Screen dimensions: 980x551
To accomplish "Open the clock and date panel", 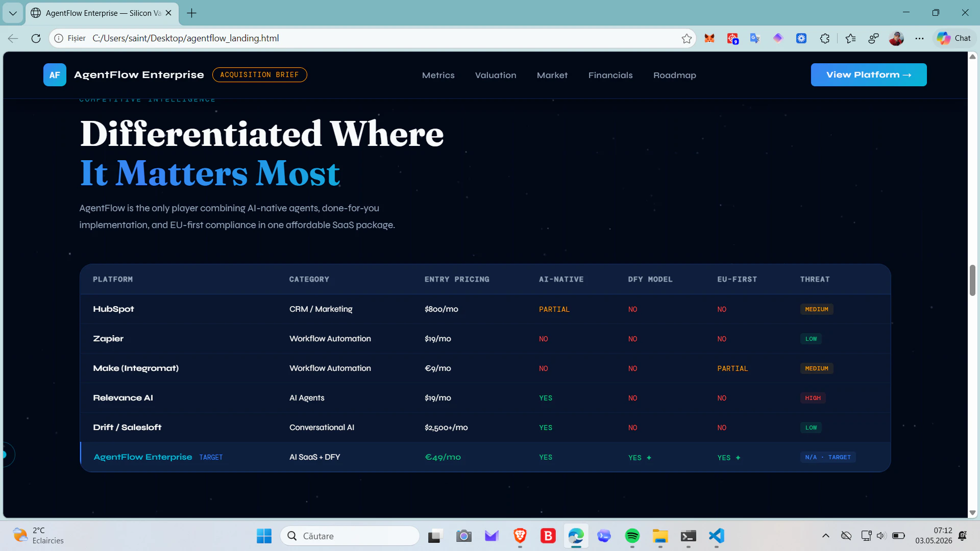I will 934,536.
